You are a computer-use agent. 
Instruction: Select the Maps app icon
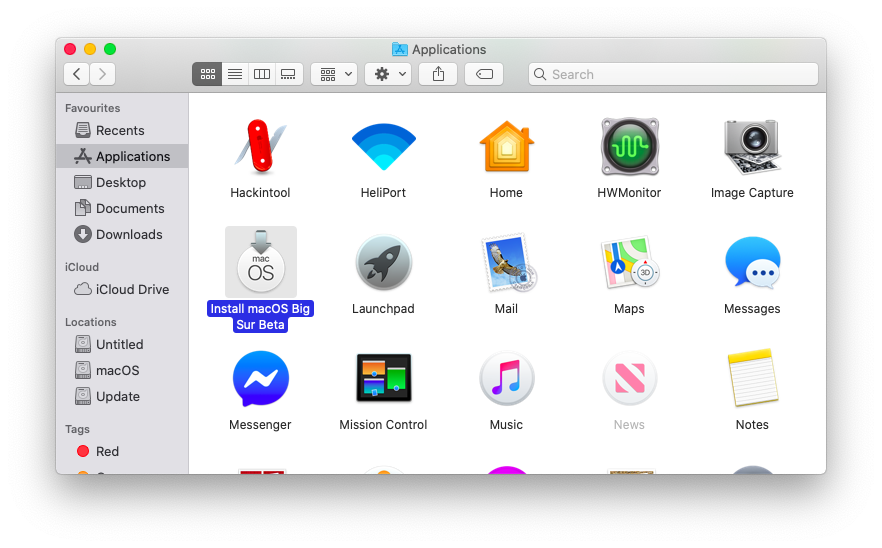click(629, 263)
